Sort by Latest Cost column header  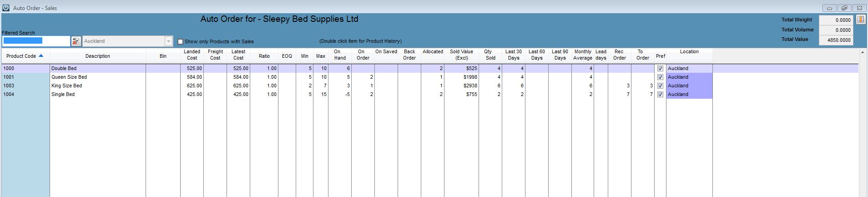(238, 55)
